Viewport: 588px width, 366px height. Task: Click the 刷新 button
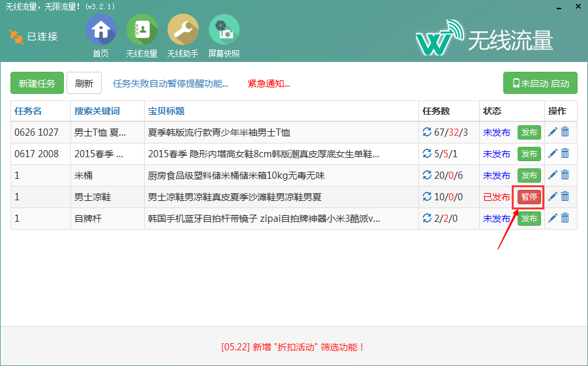(84, 83)
